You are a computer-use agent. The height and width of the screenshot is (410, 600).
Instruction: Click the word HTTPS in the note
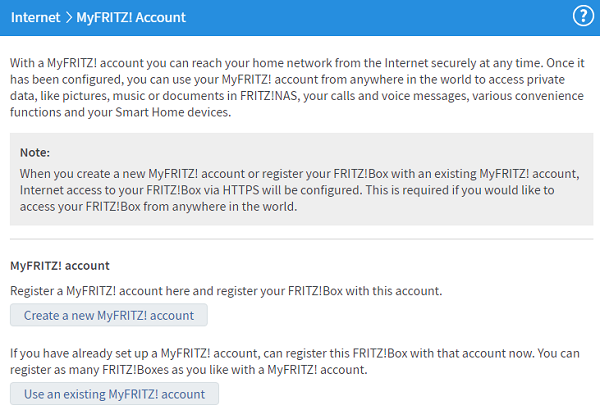click(241, 190)
